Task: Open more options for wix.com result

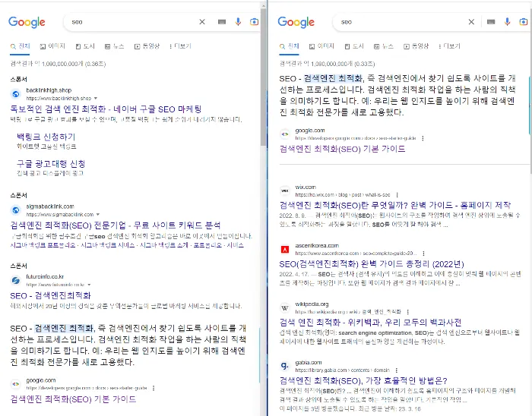Action: pos(397,195)
